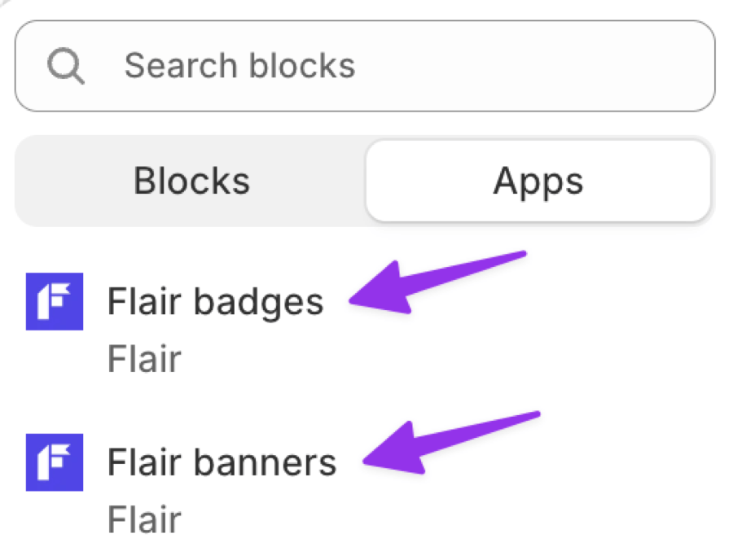This screenshot has height=560, width=733.
Task: Toggle the Apps filter on
Action: 538,181
